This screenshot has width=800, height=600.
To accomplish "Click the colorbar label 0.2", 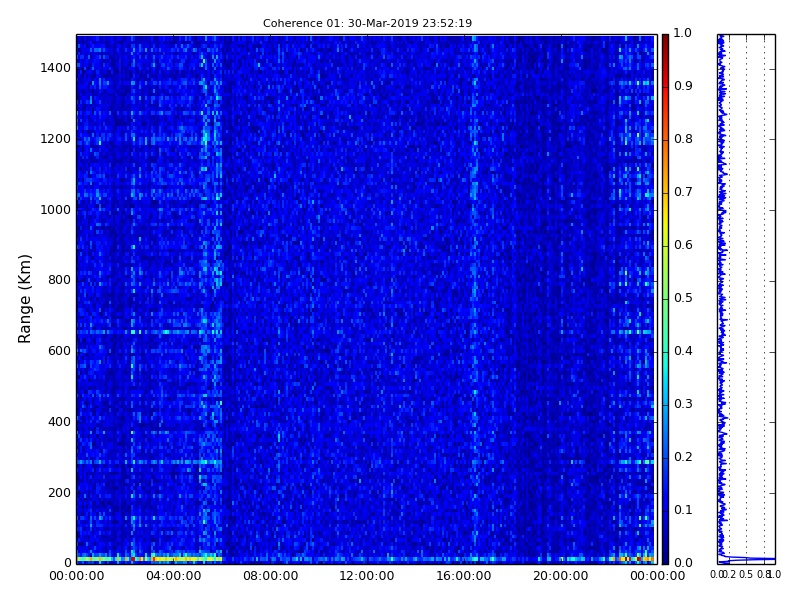I will pyautogui.click(x=683, y=457).
